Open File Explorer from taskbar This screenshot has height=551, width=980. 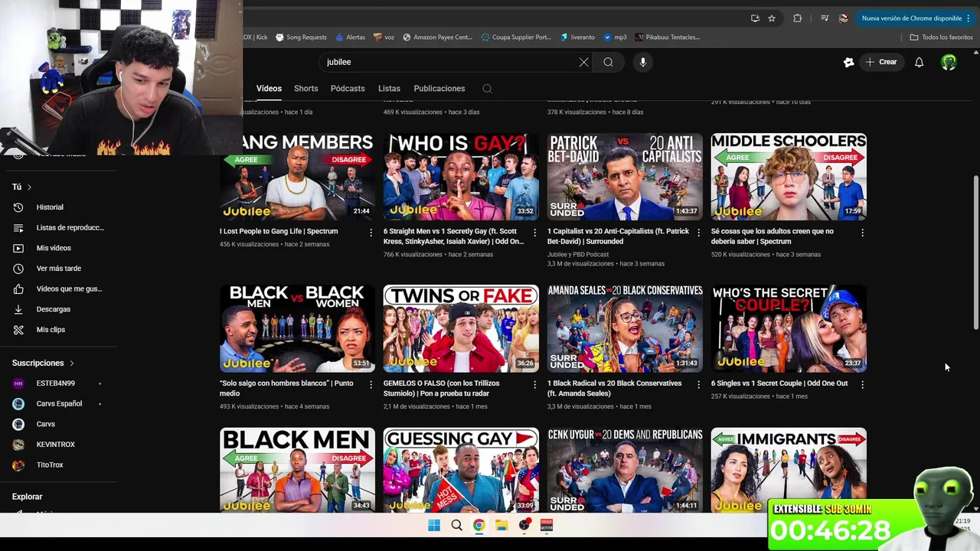[x=501, y=525]
